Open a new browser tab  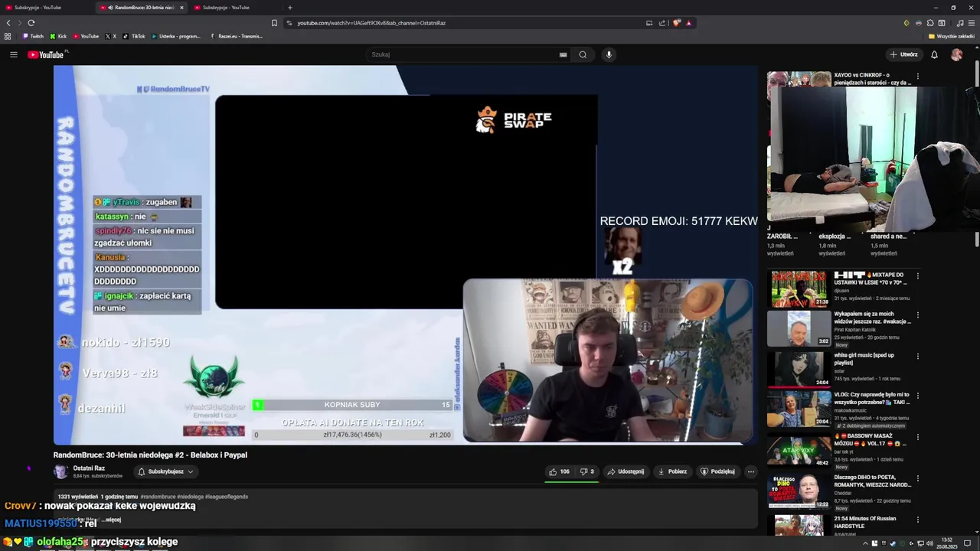click(289, 8)
